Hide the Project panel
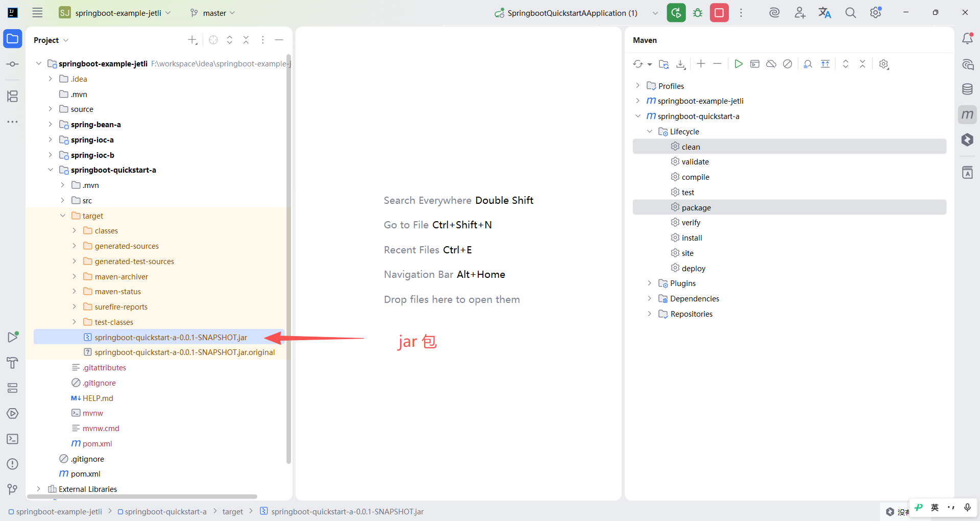The image size is (980, 521). [279, 40]
